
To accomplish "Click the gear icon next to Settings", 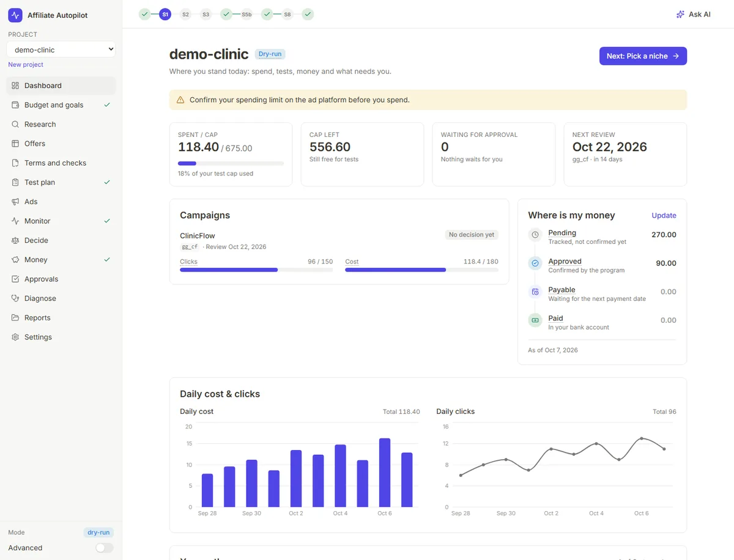I will coord(15,337).
